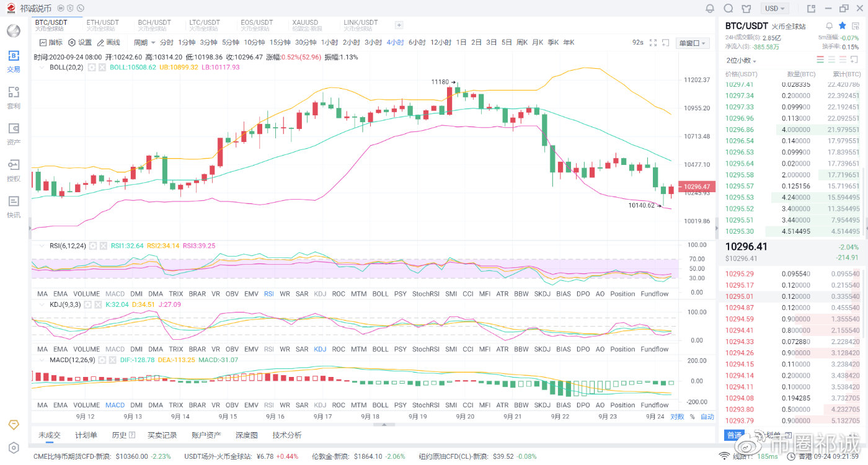Open USD currency dropdown
The height and width of the screenshot is (465, 868).
[x=775, y=9]
